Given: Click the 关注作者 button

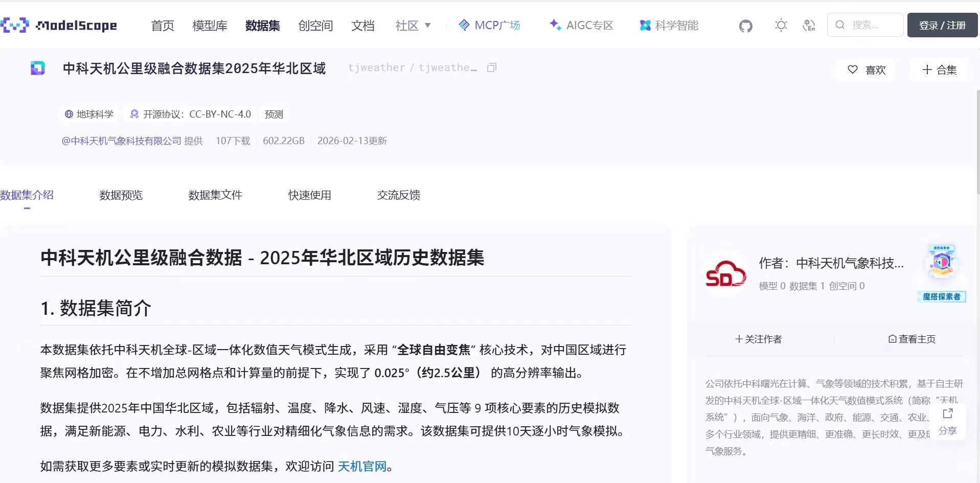Looking at the screenshot, I should coord(759,339).
